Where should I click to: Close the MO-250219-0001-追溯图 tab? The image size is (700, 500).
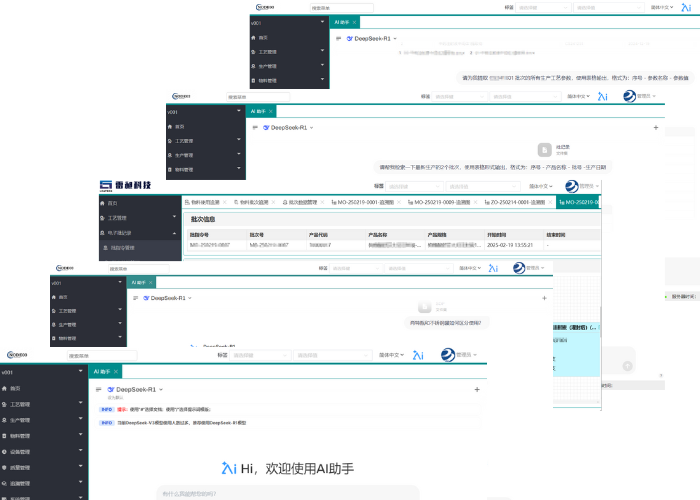pyautogui.click(x=400, y=202)
